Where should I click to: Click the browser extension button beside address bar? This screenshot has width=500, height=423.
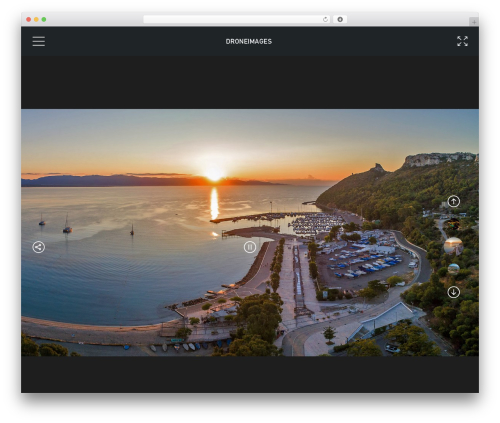(x=340, y=19)
